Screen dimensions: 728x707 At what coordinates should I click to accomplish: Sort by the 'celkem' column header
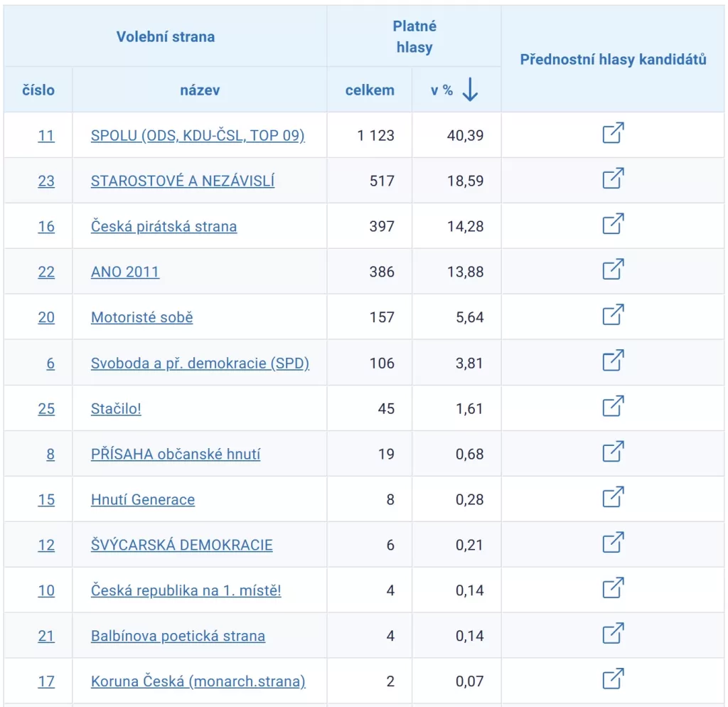click(x=370, y=90)
